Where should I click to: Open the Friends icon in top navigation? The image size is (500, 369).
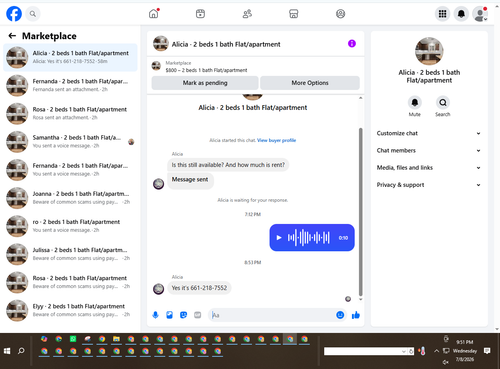coord(247,14)
